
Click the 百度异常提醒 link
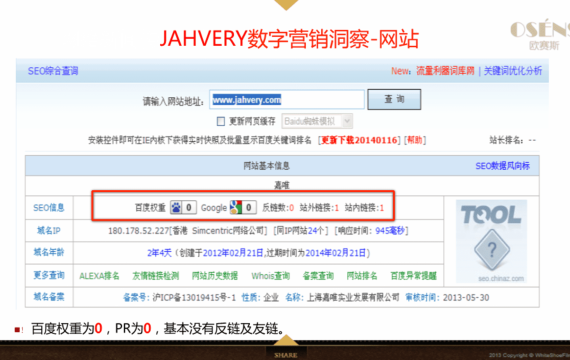pos(413,276)
